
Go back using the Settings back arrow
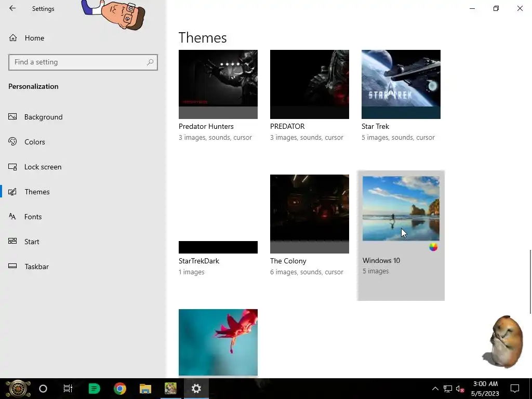point(12,8)
